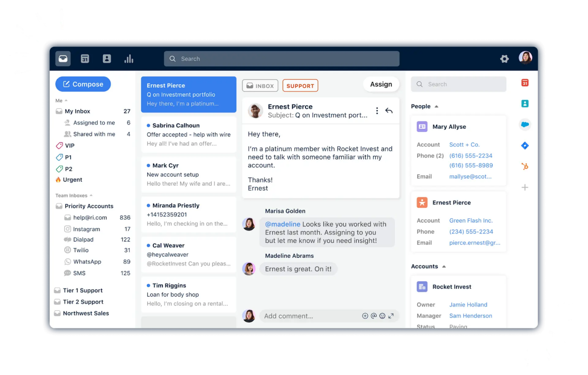Expand the comment box with arrows icon
The image size is (588, 375).
click(391, 316)
